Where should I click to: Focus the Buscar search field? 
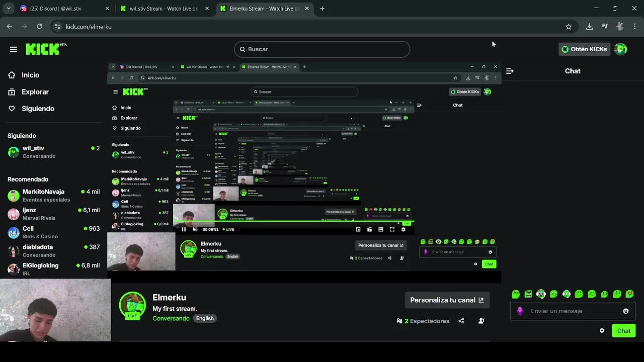(322, 49)
